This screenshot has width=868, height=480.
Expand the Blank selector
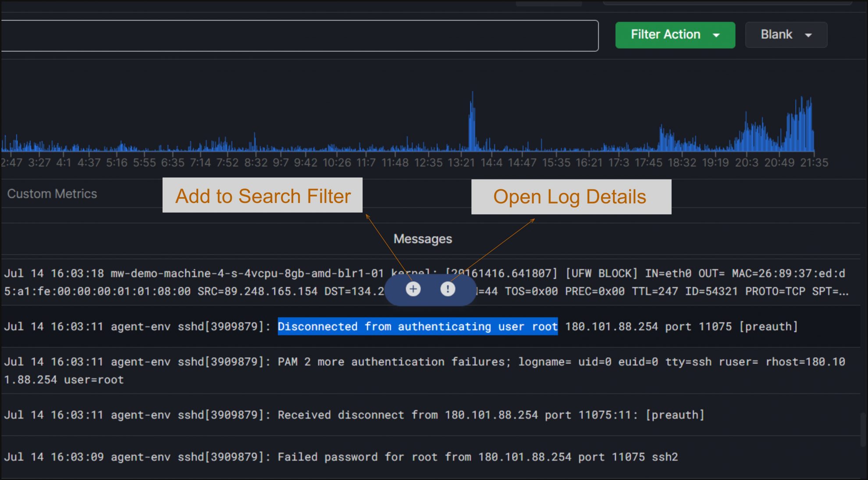(x=786, y=35)
